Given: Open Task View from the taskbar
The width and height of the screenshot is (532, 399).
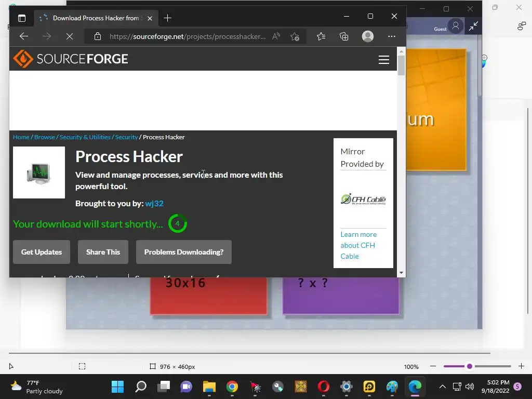Looking at the screenshot, I should [x=164, y=387].
